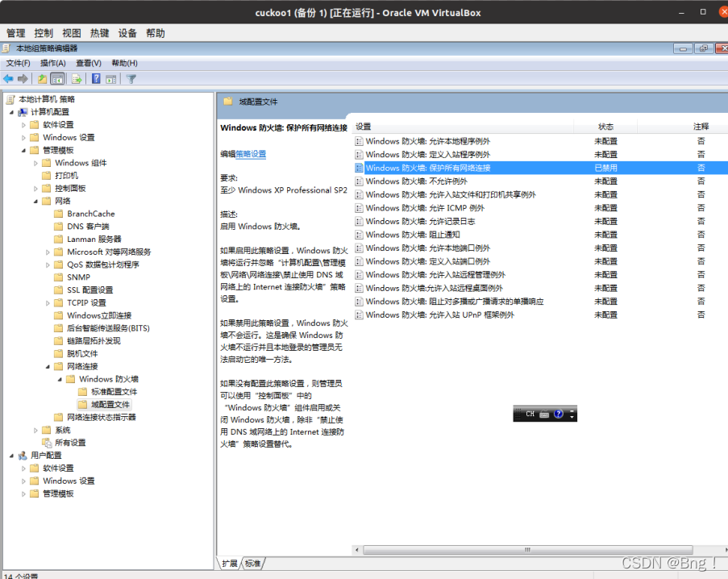Open the 操作(A) menu

tap(53, 63)
